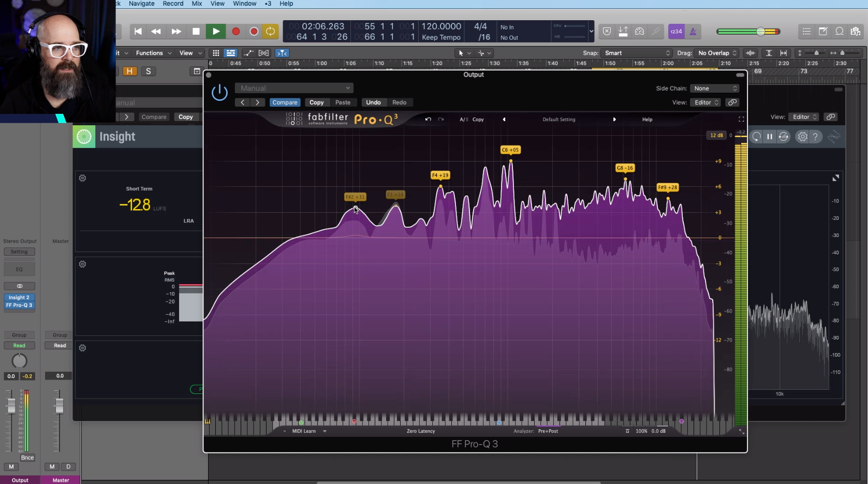Click the Redo button in Pro-Q 3 header
Screen dimensions: 868x484
(399, 102)
